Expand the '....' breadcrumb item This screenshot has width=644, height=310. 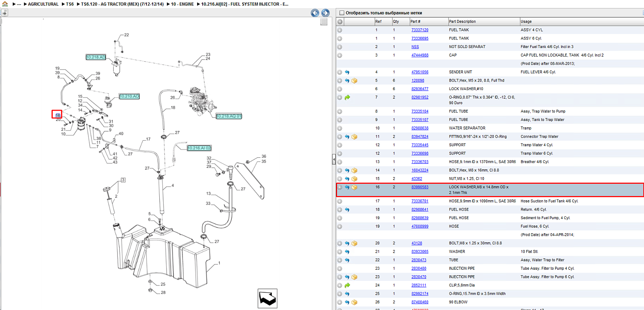click(18, 4)
